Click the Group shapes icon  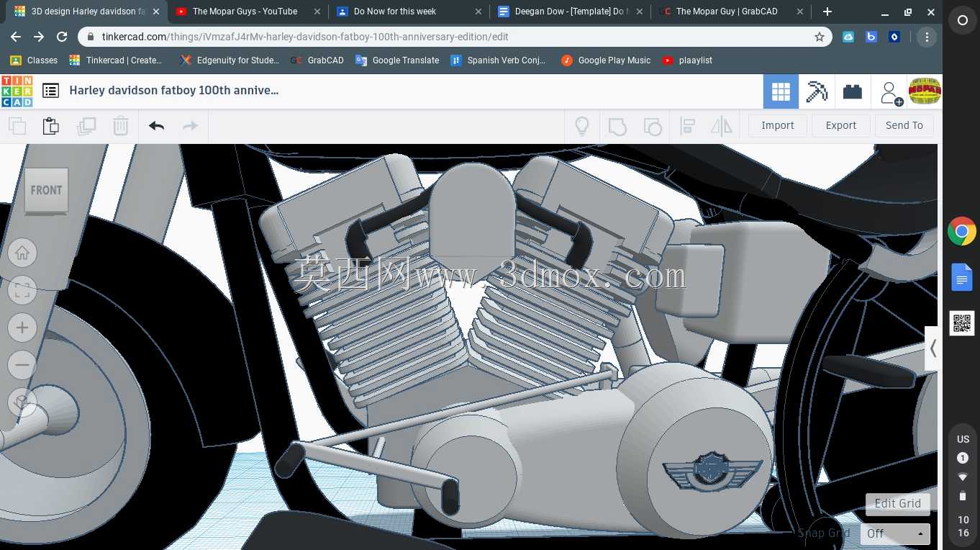[617, 127]
